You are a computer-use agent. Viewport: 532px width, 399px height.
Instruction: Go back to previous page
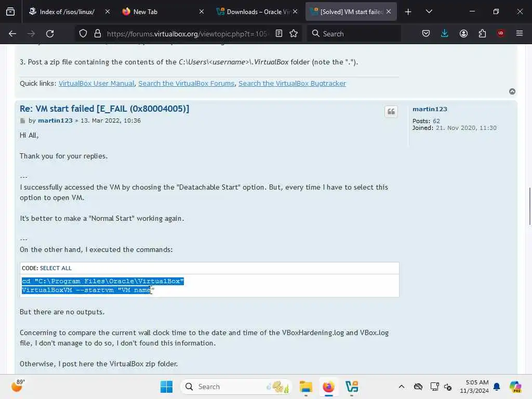coord(12,34)
